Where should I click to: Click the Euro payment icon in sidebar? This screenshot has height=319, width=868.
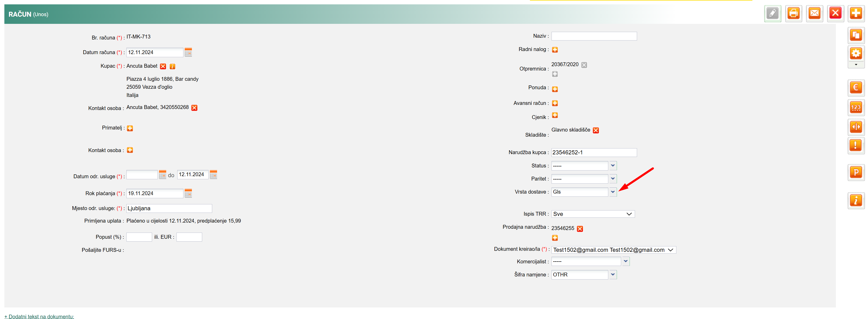click(x=855, y=88)
